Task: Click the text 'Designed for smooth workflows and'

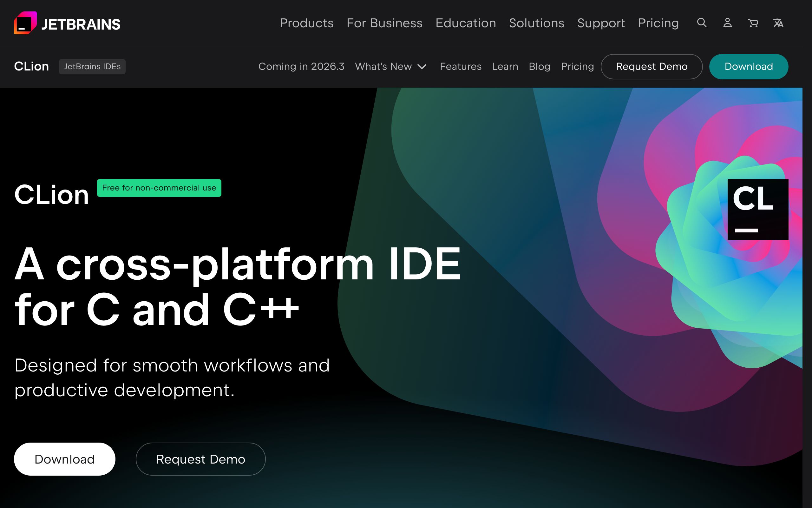Action: 172,365
